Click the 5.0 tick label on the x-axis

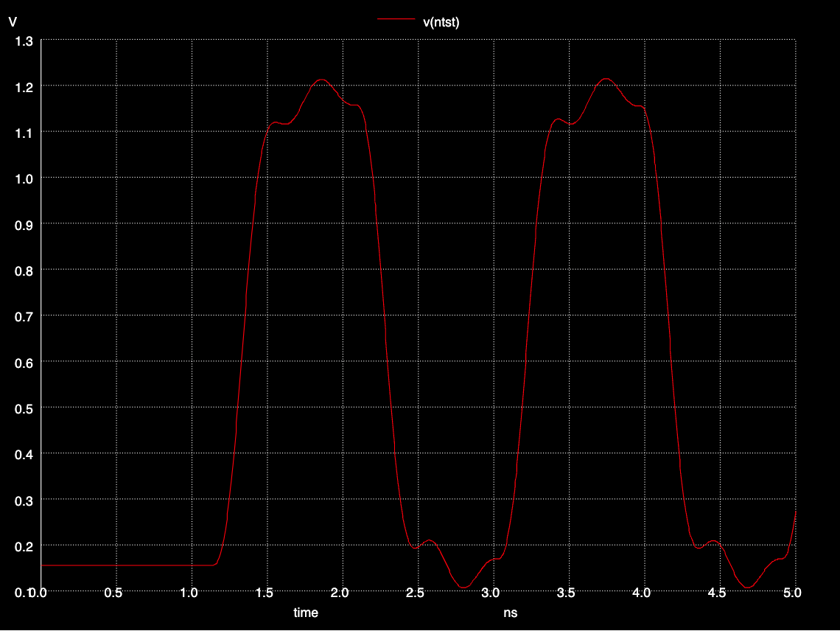coord(792,593)
